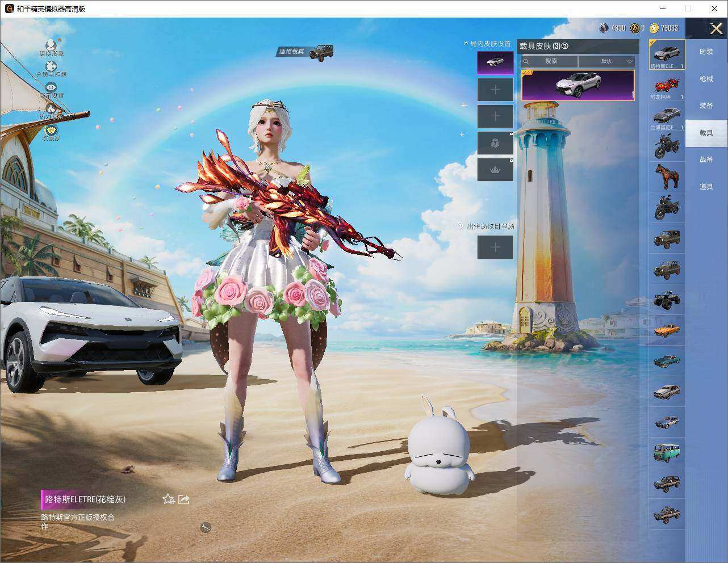Select the teal classic car vehicle
Viewport: 728px width, 563px height.
pos(667,361)
